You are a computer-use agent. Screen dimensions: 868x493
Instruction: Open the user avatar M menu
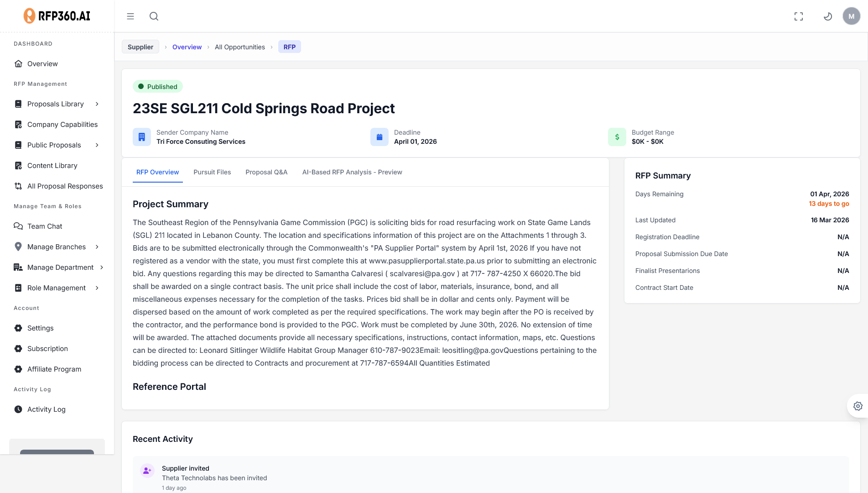(851, 16)
